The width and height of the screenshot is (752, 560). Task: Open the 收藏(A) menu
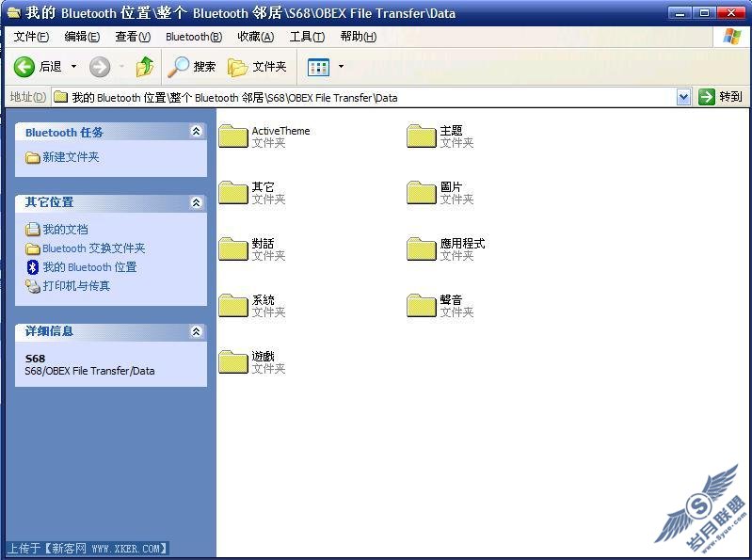pos(256,37)
